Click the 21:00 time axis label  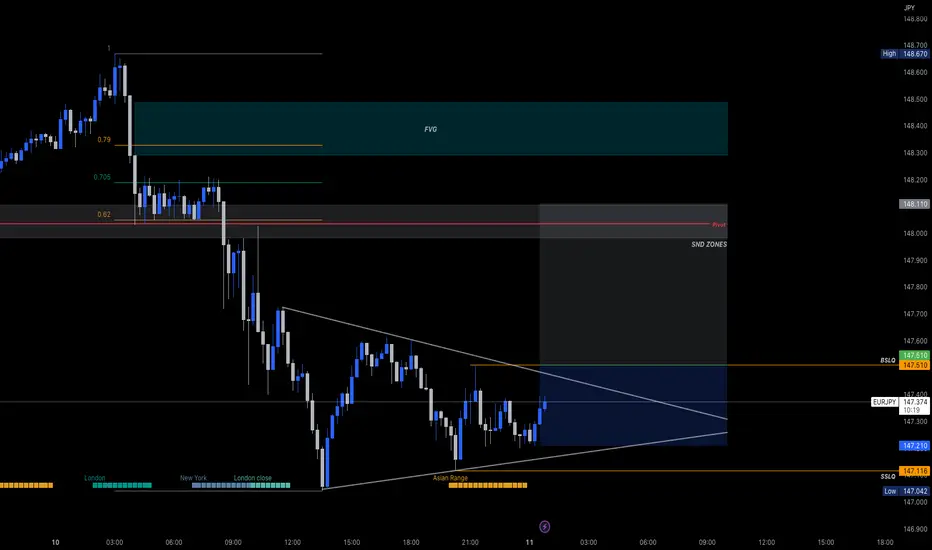[x=470, y=542]
